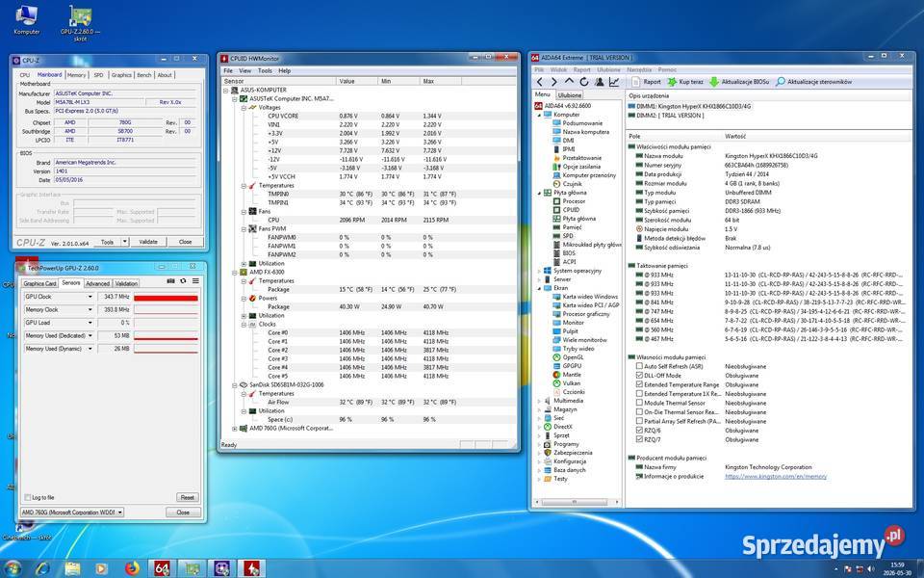
Task: Click the Validate button in CPU-Z
Action: pos(148,242)
